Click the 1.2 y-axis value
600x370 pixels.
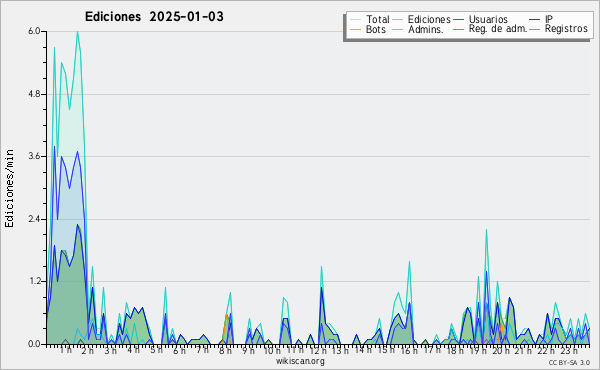pyautogui.click(x=34, y=281)
